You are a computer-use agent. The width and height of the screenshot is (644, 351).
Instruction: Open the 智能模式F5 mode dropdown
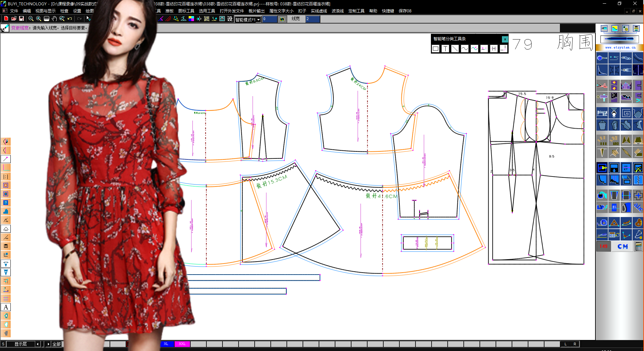pyautogui.click(x=258, y=19)
